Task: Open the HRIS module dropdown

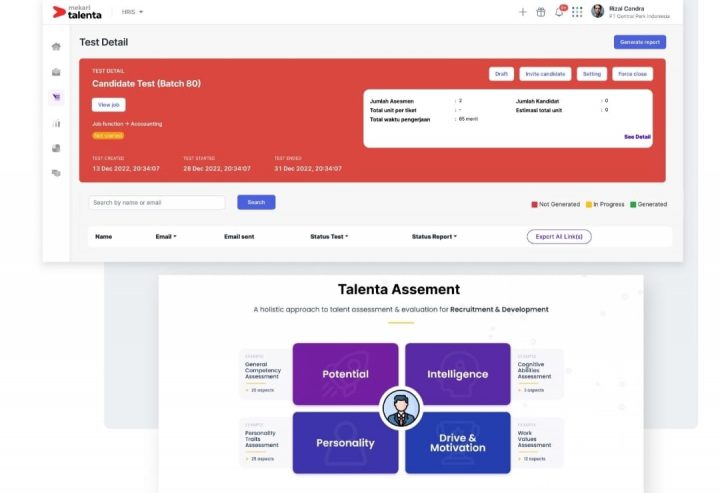Action: 132,12
